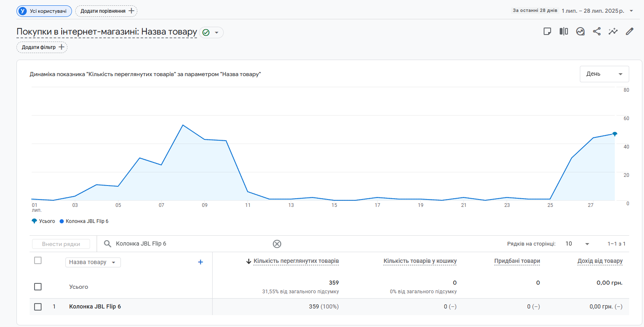Sort by Придбані товари column header
The width and height of the screenshot is (644, 327).
tap(517, 261)
